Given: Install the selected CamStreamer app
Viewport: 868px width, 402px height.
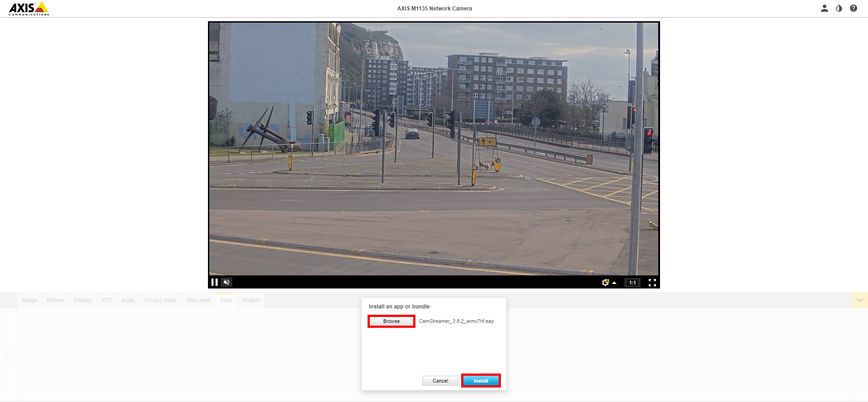Looking at the screenshot, I should pyautogui.click(x=481, y=381).
